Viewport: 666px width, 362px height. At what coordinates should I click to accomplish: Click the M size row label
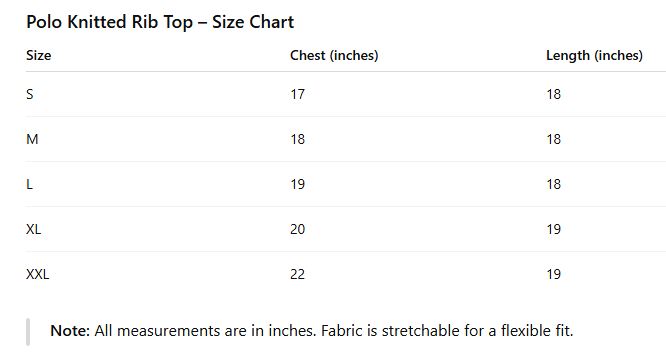coord(32,139)
